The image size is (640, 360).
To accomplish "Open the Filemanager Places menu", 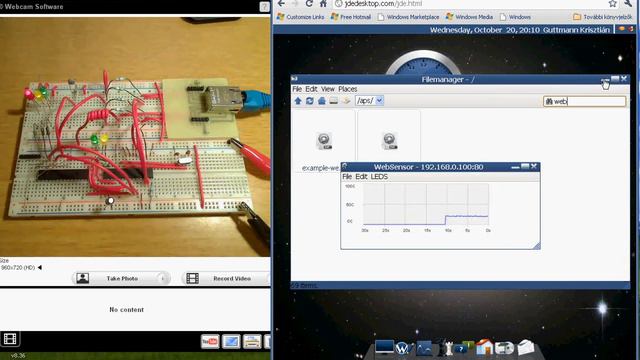I will pos(347,89).
